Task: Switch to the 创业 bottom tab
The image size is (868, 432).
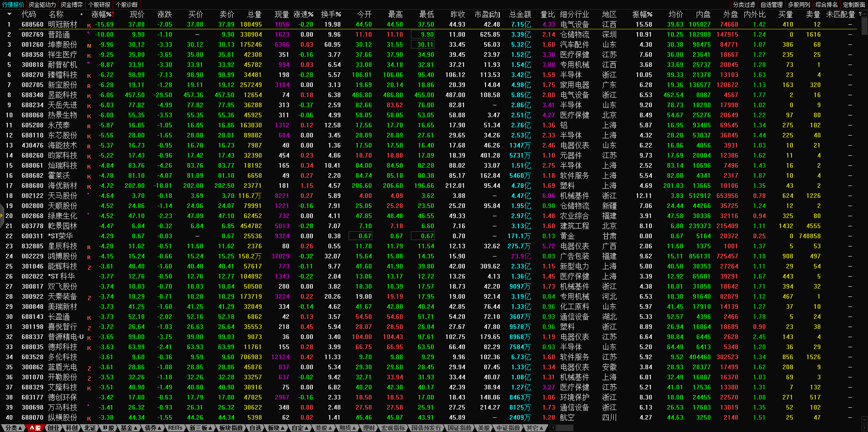Action: (54, 428)
